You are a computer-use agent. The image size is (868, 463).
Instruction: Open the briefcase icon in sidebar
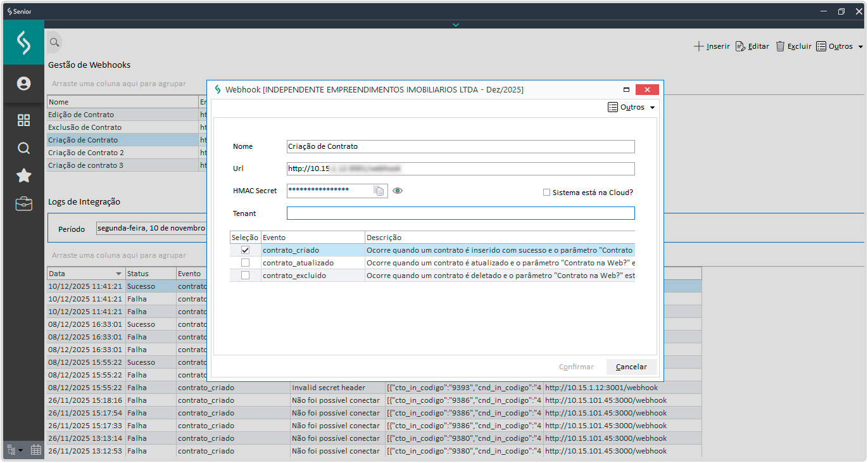[23, 204]
